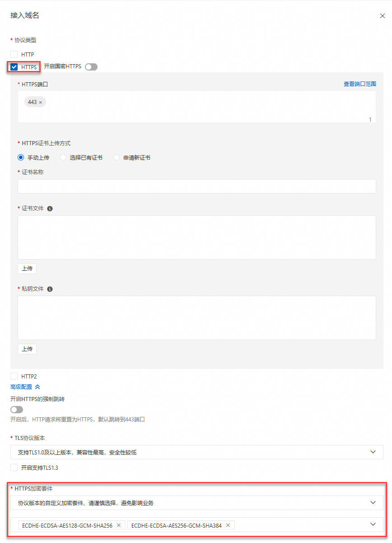The width and height of the screenshot is (392, 543).
Task: Remove port 443 tag with its x
Action: [x=40, y=103]
